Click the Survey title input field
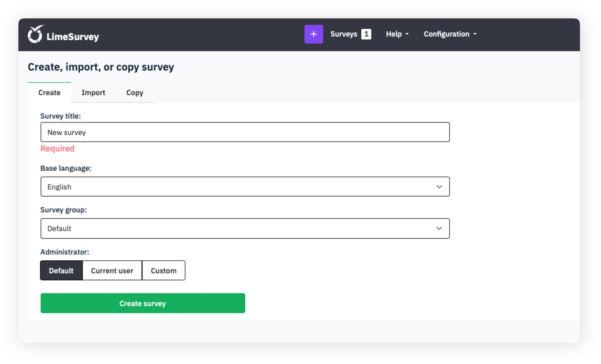Screen dimensions: 601x364 (x=245, y=132)
